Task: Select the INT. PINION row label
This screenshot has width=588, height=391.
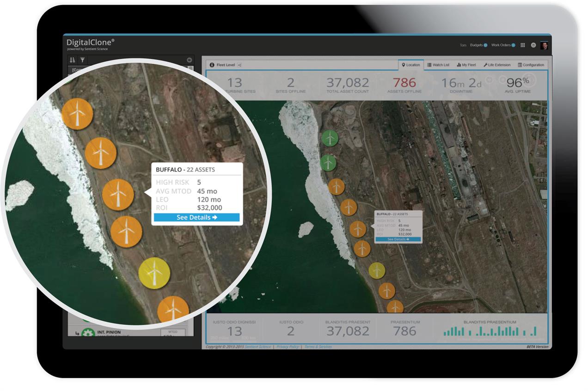Action: [x=109, y=332]
